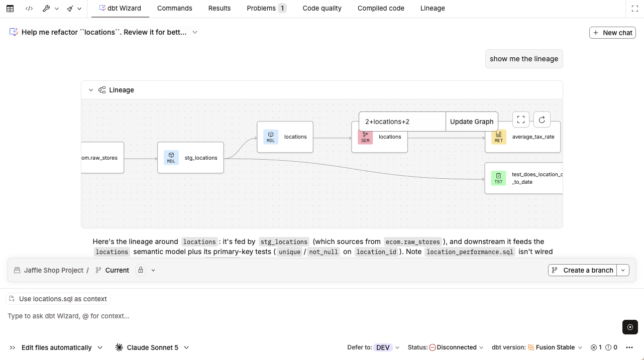Click the error count indicator showing 1
The height and width of the screenshot is (360, 644).
pyautogui.click(x=596, y=347)
